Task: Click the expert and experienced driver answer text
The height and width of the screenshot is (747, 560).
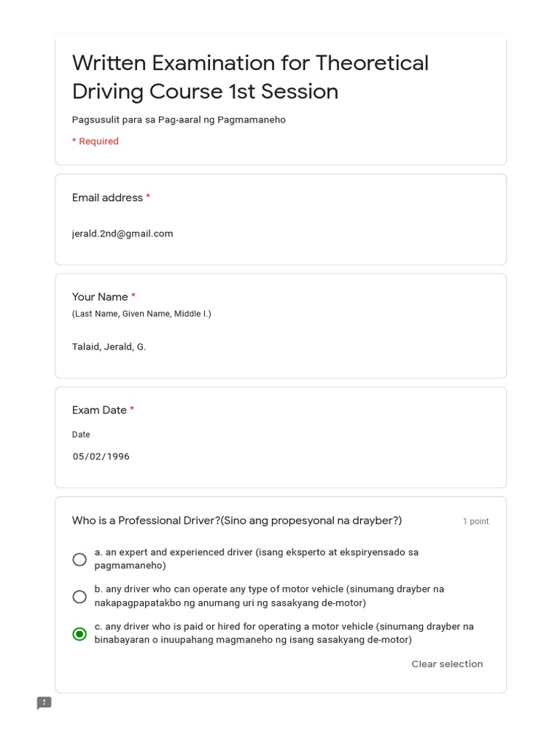Action: (x=257, y=559)
